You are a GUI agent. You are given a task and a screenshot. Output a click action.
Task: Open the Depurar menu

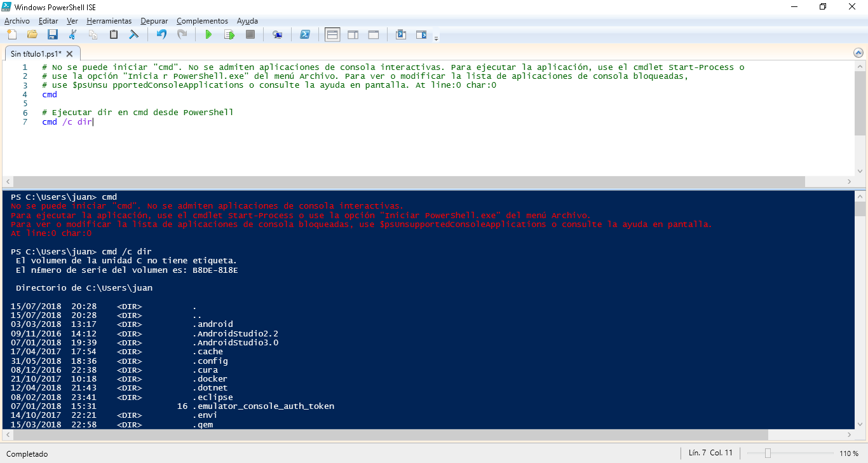[154, 21]
